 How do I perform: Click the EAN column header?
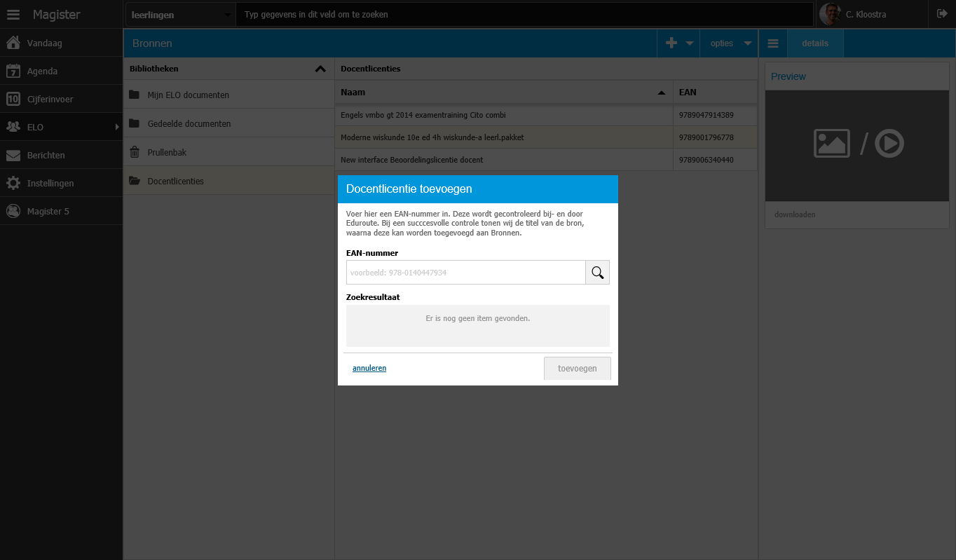(715, 93)
